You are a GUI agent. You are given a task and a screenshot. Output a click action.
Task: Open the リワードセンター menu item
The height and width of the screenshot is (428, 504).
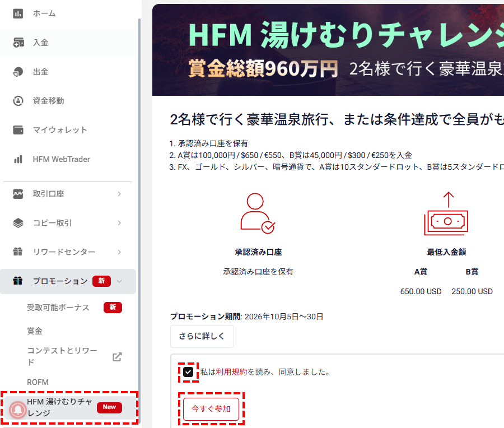(68, 252)
